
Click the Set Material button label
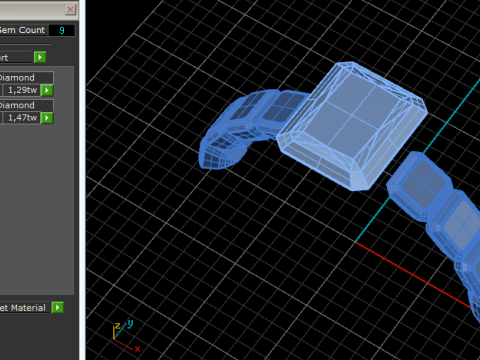coord(23,308)
